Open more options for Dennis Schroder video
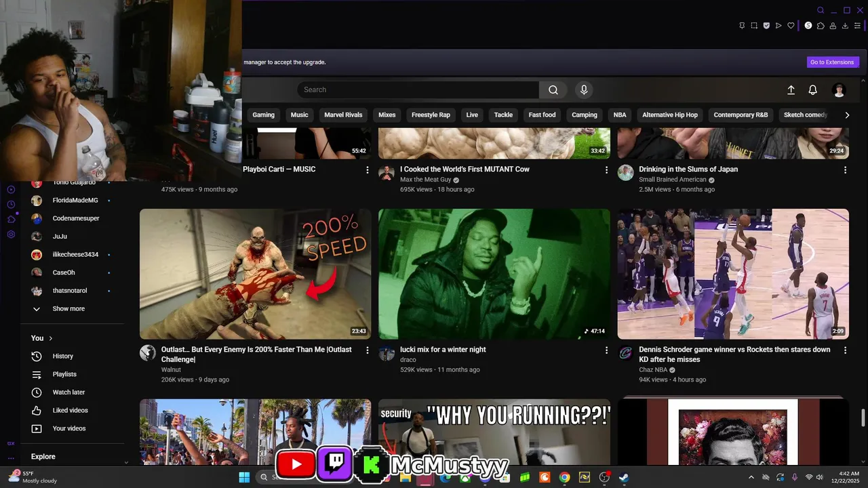 [x=845, y=350]
